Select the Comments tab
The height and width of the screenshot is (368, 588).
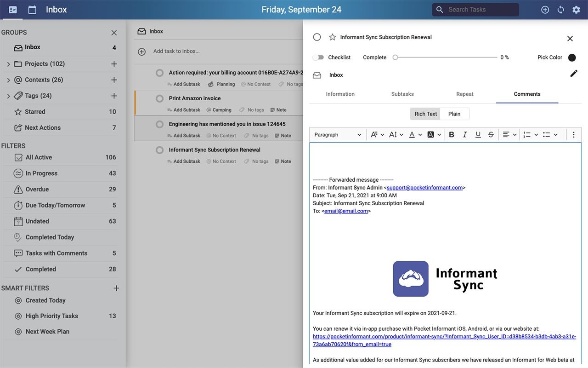point(527,94)
